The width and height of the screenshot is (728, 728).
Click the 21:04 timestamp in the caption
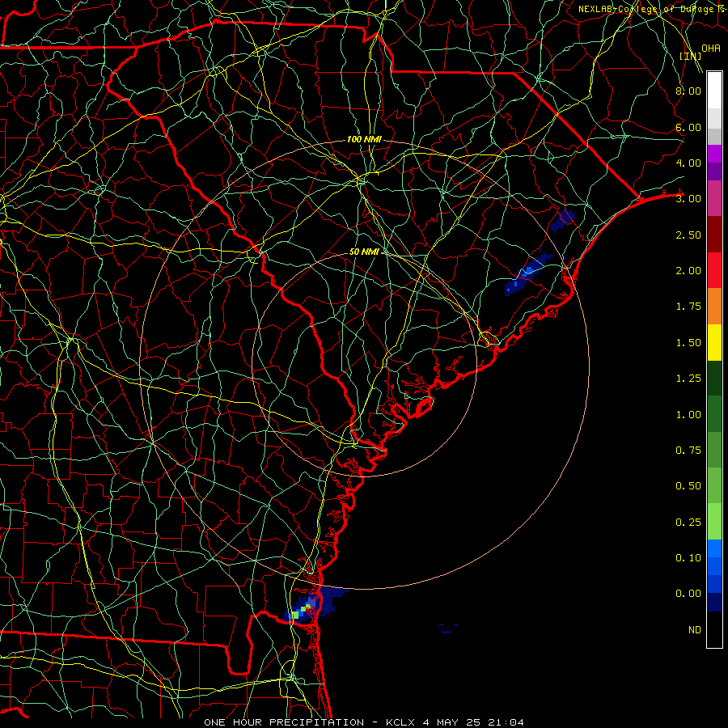tap(508, 722)
